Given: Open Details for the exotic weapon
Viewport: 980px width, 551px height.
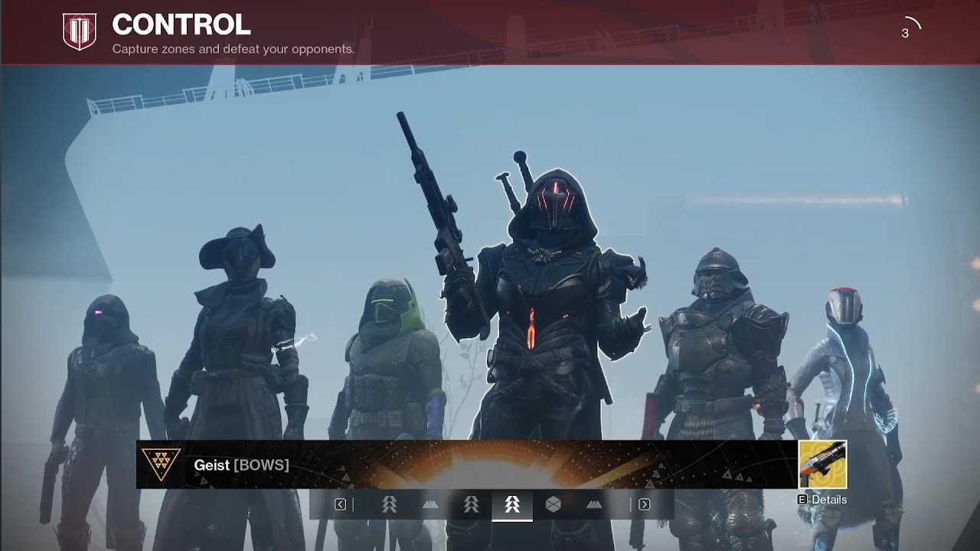Looking at the screenshot, I should 822,500.
